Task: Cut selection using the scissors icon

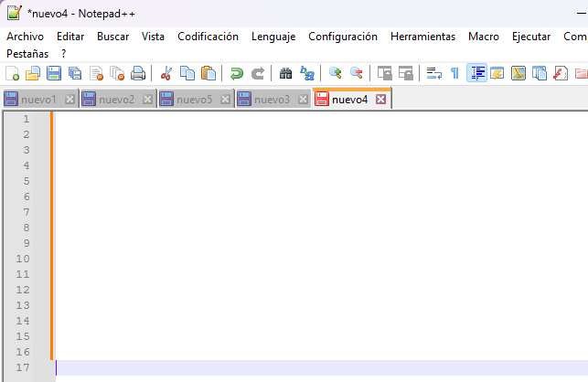Action: pyautogui.click(x=166, y=73)
